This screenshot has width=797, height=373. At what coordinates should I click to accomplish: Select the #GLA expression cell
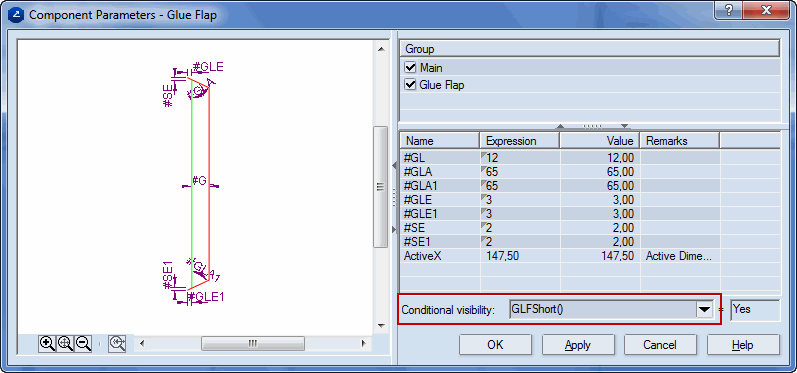pyautogui.click(x=520, y=172)
